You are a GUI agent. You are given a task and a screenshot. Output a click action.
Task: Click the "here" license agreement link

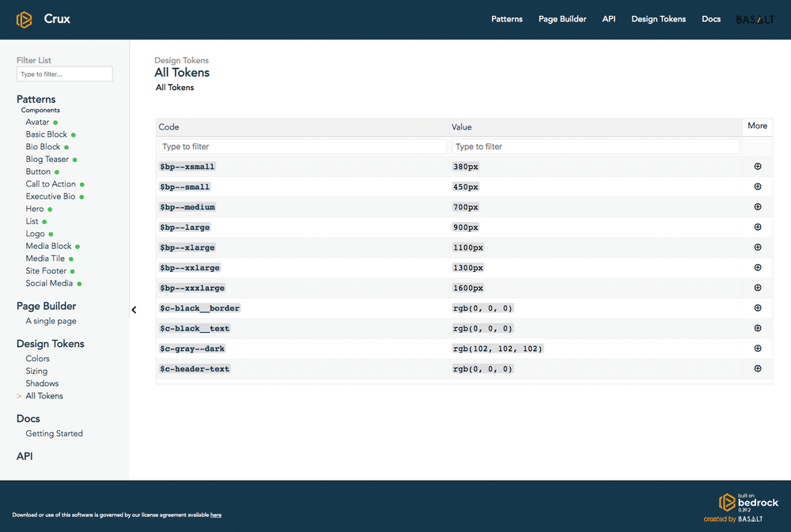[x=215, y=515]
